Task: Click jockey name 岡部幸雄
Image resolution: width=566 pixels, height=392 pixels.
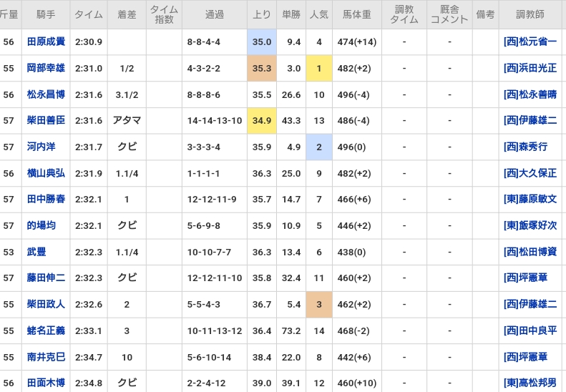Action: coord(46,69)
